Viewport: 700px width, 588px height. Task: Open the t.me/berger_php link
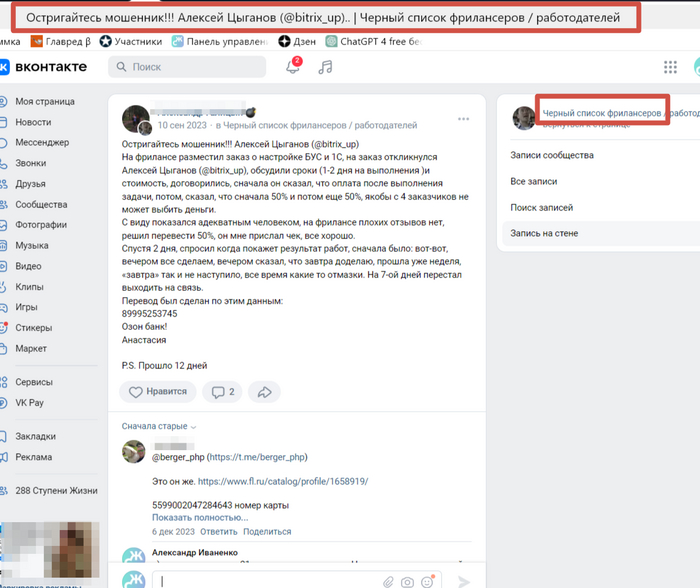click(x=257, y=457)
